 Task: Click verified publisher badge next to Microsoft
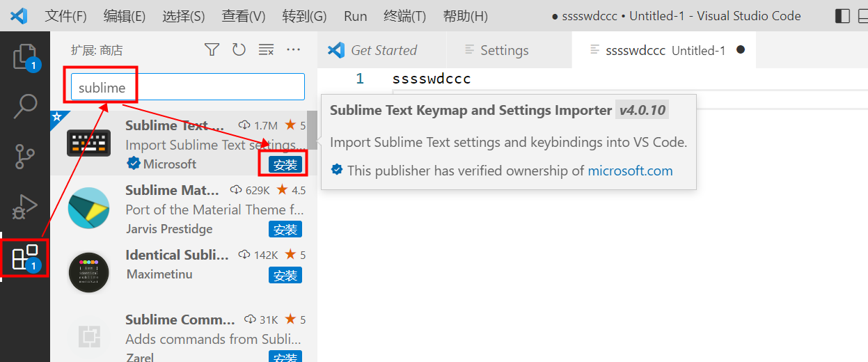(133, 164)
